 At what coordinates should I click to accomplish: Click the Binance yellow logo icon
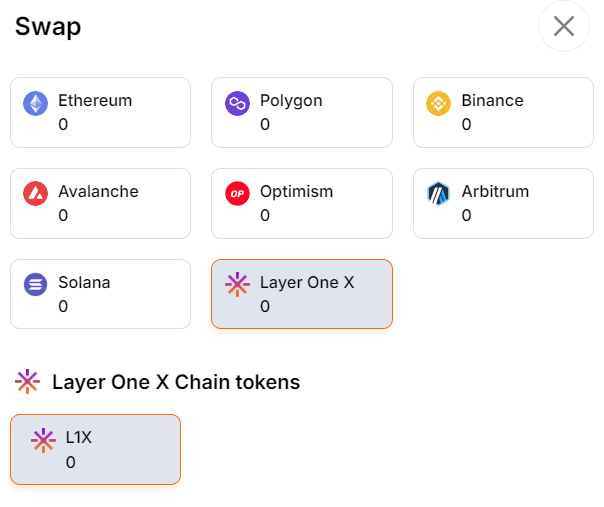coord(439,103)
